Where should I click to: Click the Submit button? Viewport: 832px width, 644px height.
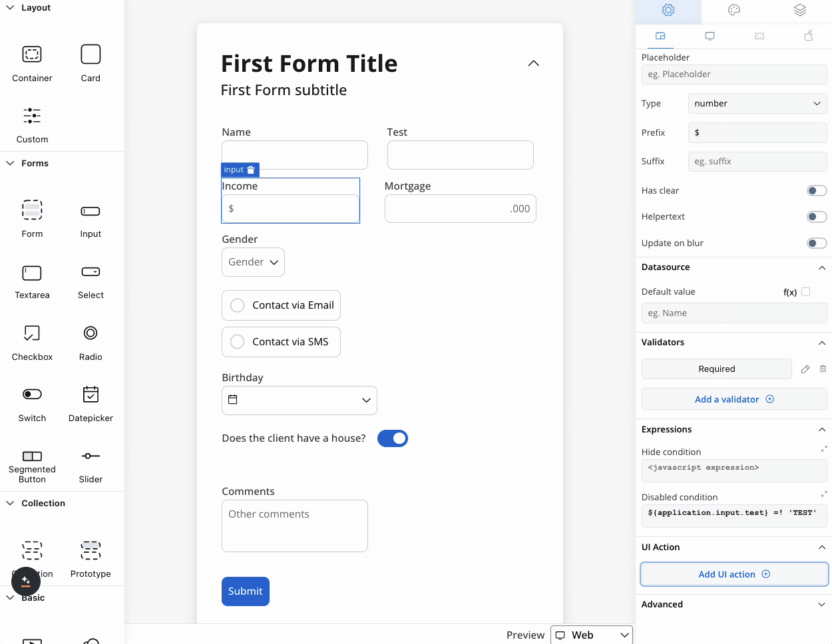(x=246, y=591)
